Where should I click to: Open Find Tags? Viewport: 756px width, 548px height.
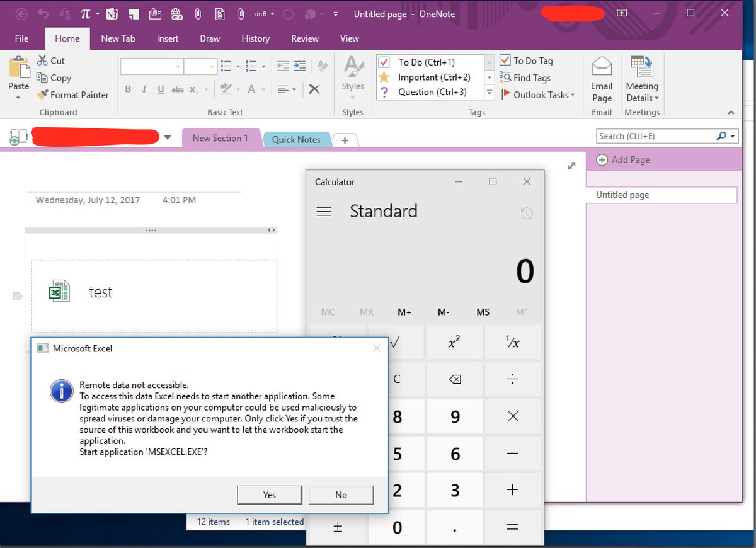tap(525, 77)
